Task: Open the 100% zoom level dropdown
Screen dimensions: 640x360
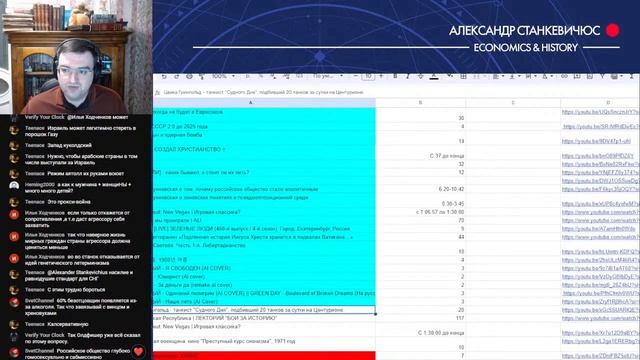Action: (x=223, y=76)
